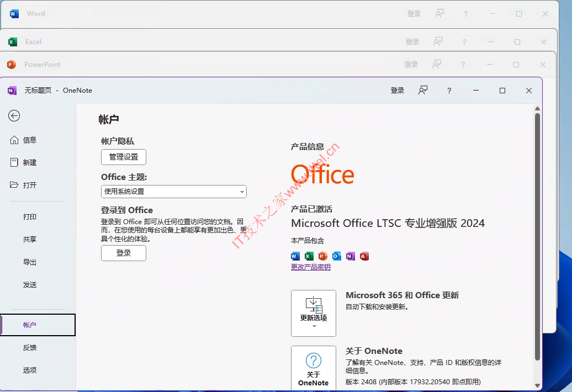Click the Excel icon under 本产品包含
Screen dimensions: 572x392
[309, 256]
